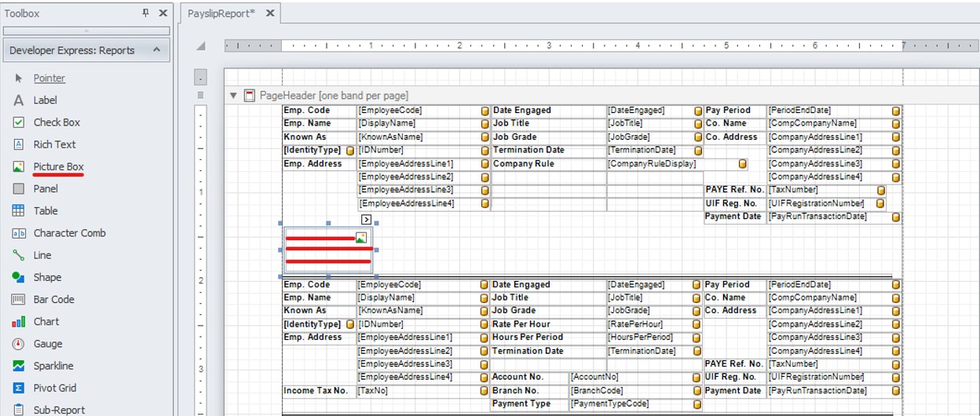Viewport: 980px width, 416px height.
Task: Open the picture box smart tag arrow
Action: pos(366,220)
